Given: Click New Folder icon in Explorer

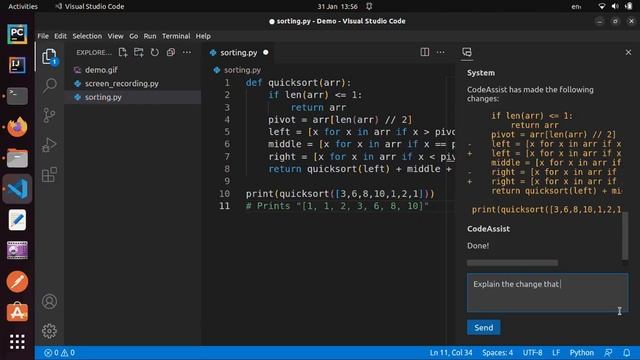Looking at the screenshot, I should click(x=139, y=52).
